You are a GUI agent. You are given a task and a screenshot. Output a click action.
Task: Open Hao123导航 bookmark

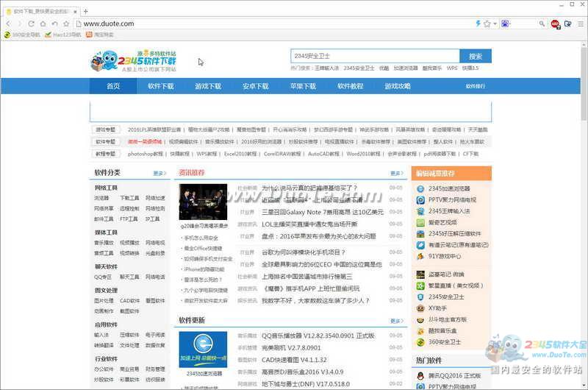(62, 35)
